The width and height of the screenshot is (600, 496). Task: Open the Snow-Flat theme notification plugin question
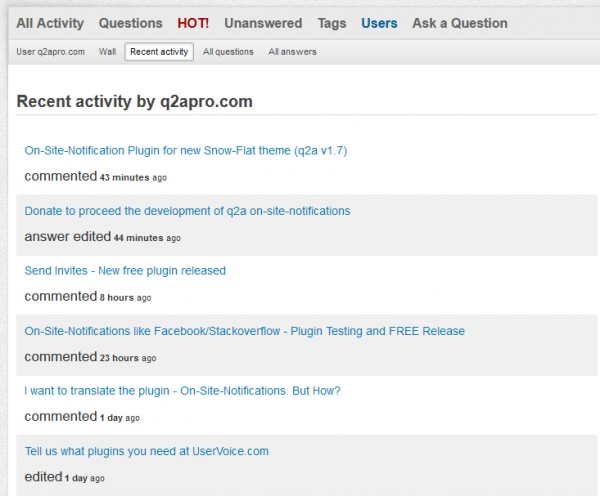185,151
